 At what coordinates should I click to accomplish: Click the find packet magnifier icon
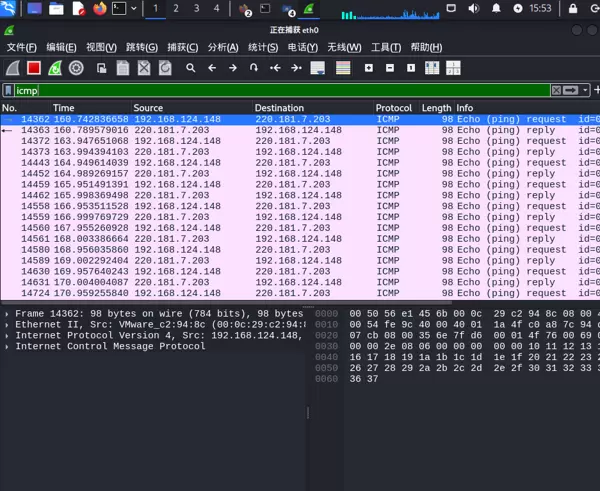point(190,68)
